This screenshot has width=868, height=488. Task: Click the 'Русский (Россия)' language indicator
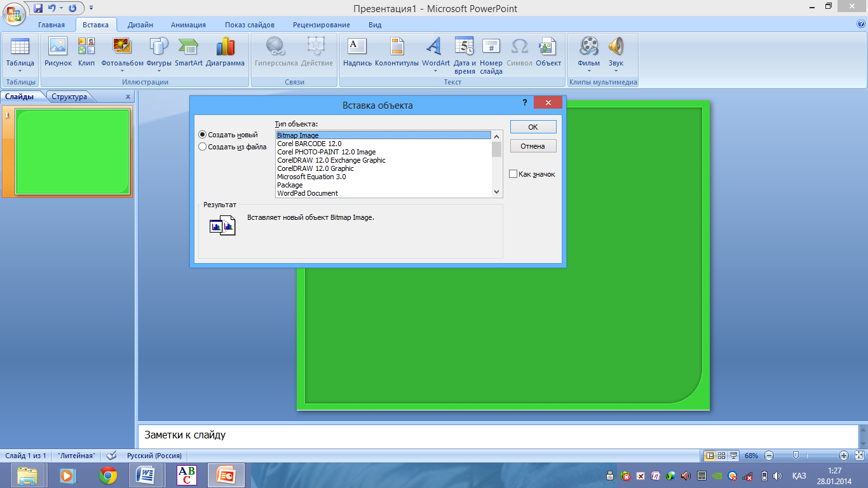(154, 456)
